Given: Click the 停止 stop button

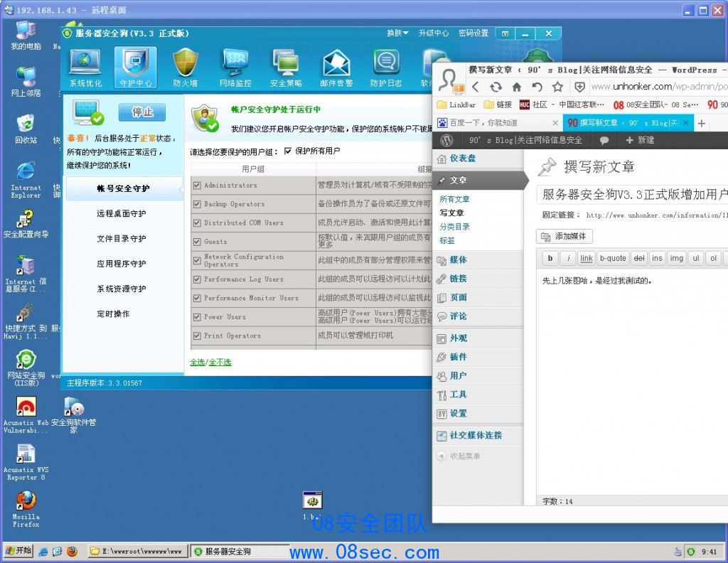Looking at the screenshot, I should [142, 112].
